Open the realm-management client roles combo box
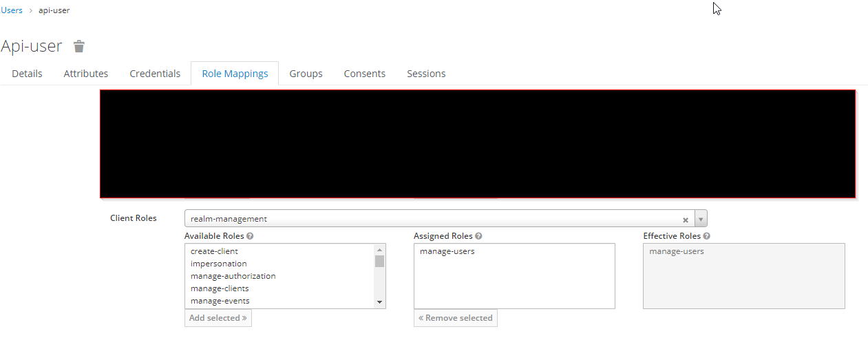 click(445, 219)
